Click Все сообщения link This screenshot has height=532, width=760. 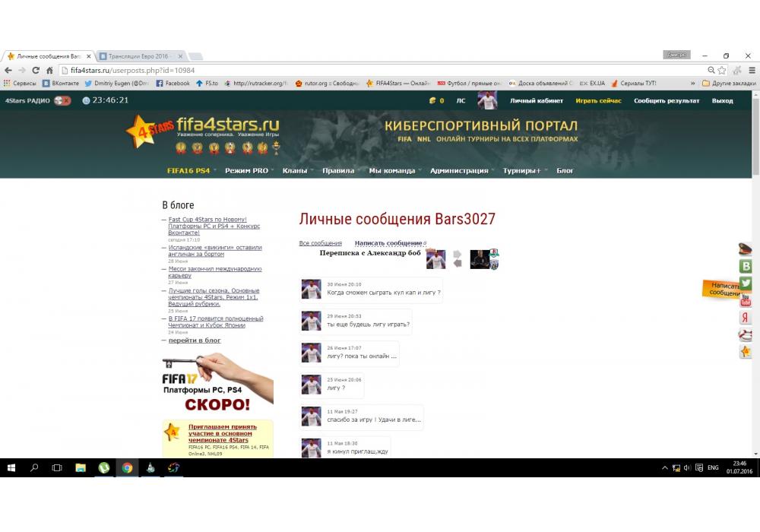321,243
